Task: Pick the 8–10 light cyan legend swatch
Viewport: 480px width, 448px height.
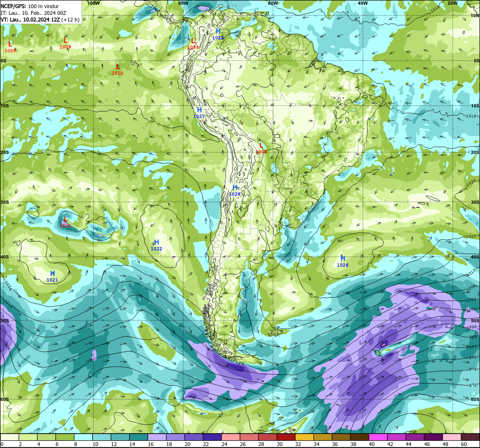Action: click(83, 437)
